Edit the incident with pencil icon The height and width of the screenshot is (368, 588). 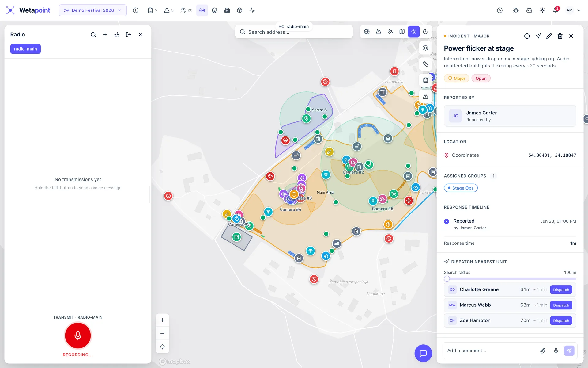point(549,36)
